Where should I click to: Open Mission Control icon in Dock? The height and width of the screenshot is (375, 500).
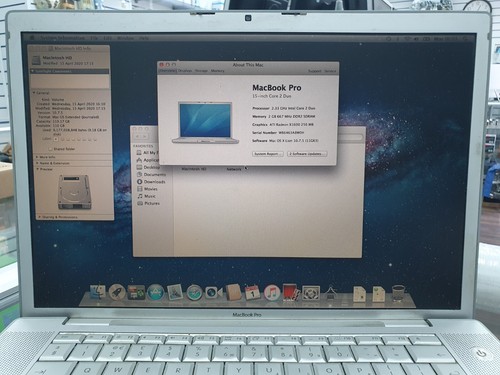tap(136, 292)
